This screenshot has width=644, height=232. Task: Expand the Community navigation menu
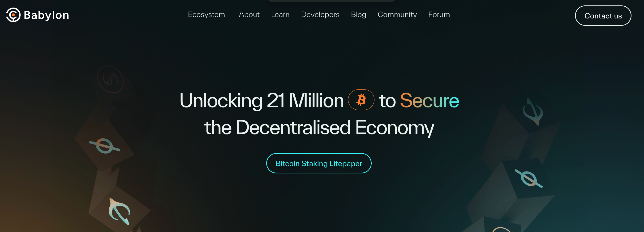397,14
